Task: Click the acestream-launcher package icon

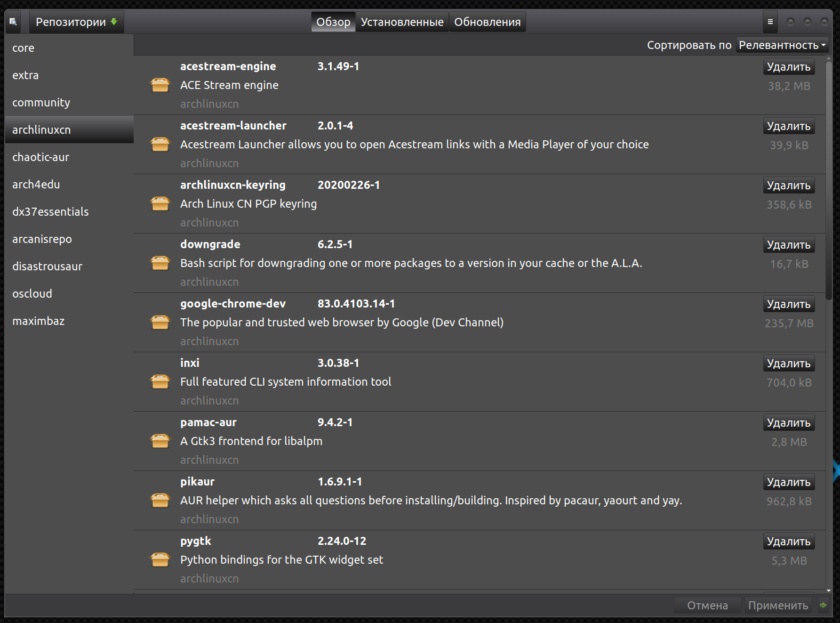Action: click(160, 145)
